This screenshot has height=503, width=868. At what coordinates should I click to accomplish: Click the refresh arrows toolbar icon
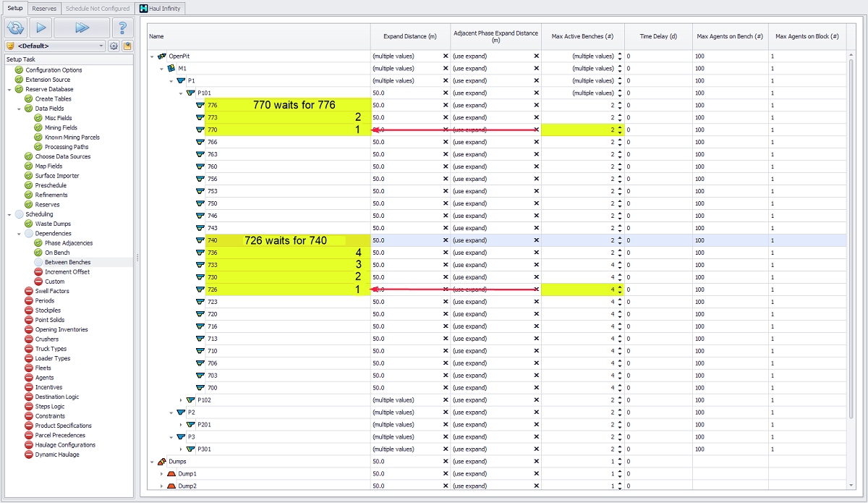tap(16, 28)
